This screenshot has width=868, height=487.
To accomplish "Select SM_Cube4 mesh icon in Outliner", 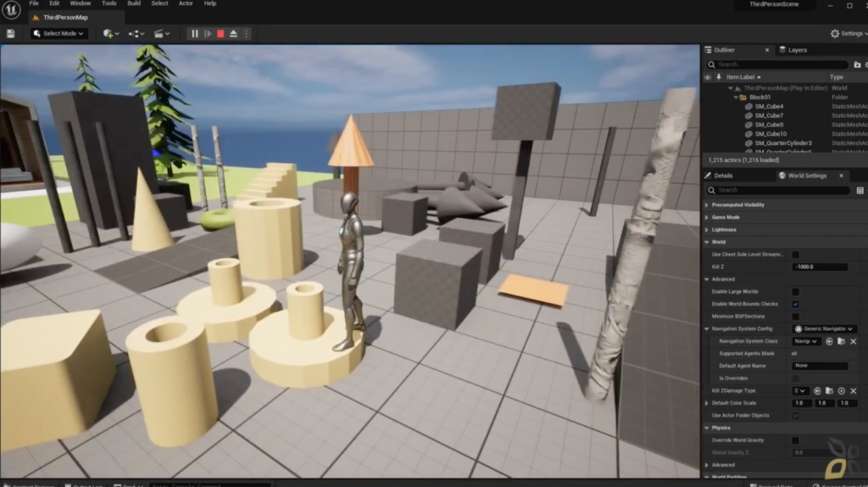I will pos(749,106).
